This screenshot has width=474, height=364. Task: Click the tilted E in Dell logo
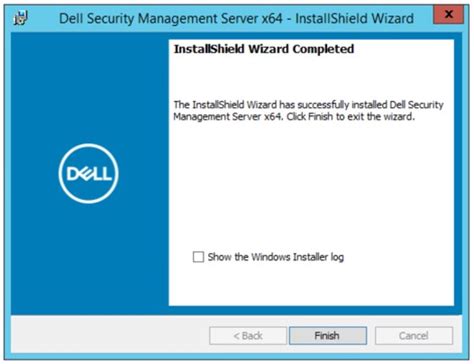[x=84, y=174]
